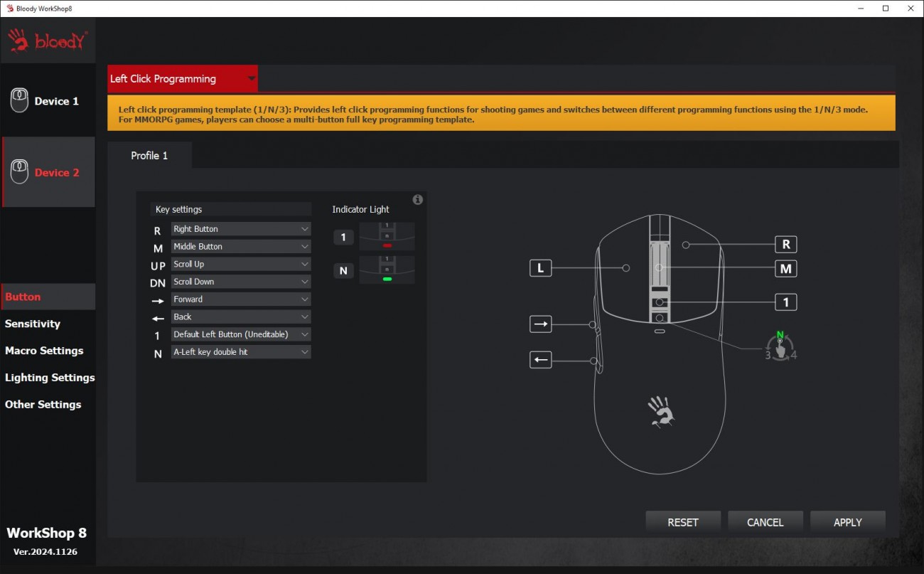Expand the A-Left key double hit dropdown
924x574 pixels.
pos(240,352)
